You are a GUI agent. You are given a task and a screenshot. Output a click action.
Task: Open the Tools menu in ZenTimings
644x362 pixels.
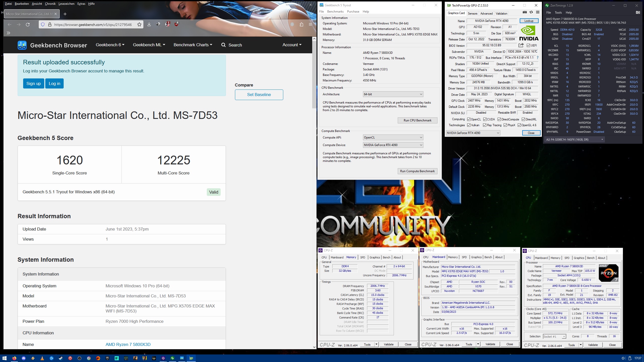click(x=558, y=13)
